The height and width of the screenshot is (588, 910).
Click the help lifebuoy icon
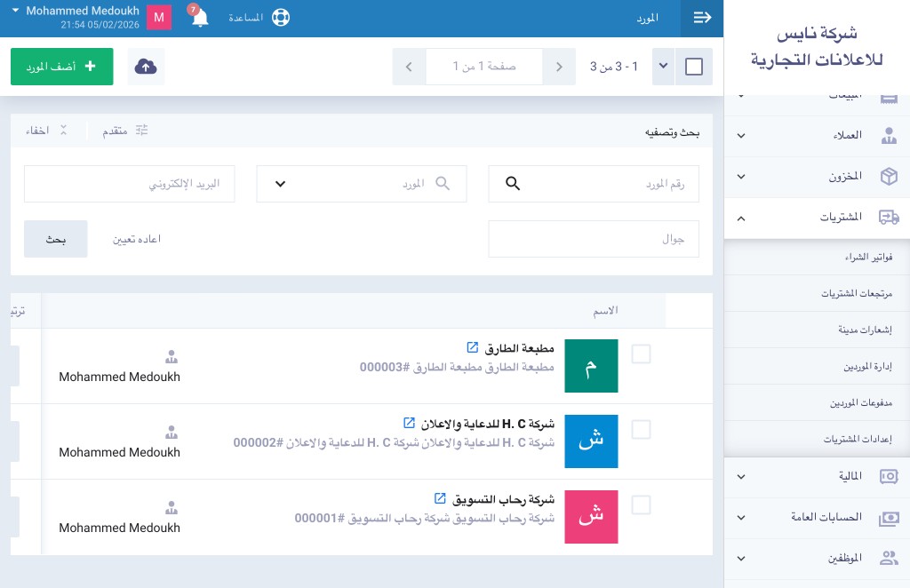tap(281, 18)
